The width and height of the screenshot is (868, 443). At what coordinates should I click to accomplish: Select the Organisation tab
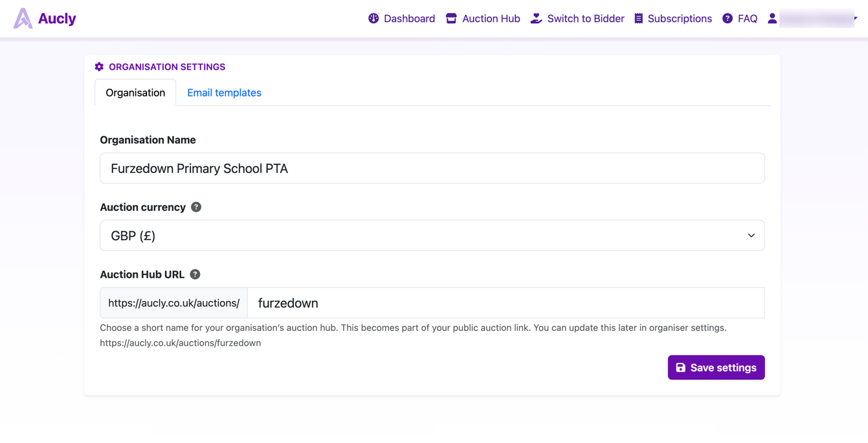point(135,93)
